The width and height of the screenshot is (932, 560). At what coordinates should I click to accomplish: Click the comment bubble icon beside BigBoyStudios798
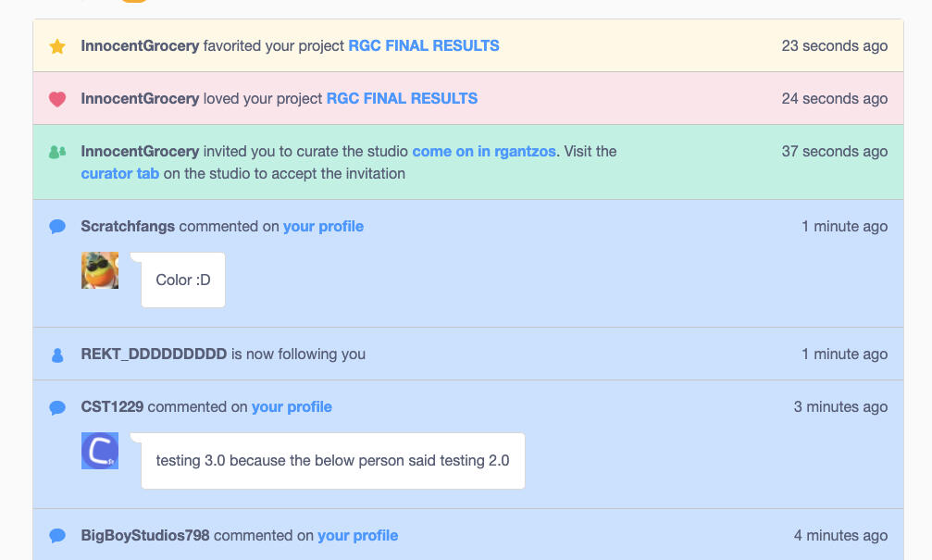(57, 536)
